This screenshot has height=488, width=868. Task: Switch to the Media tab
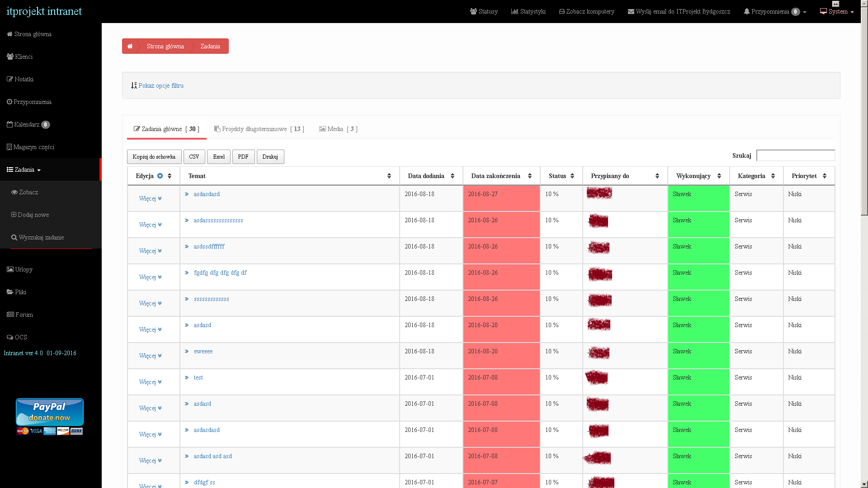pyautogui.click(x=338, y=129)
